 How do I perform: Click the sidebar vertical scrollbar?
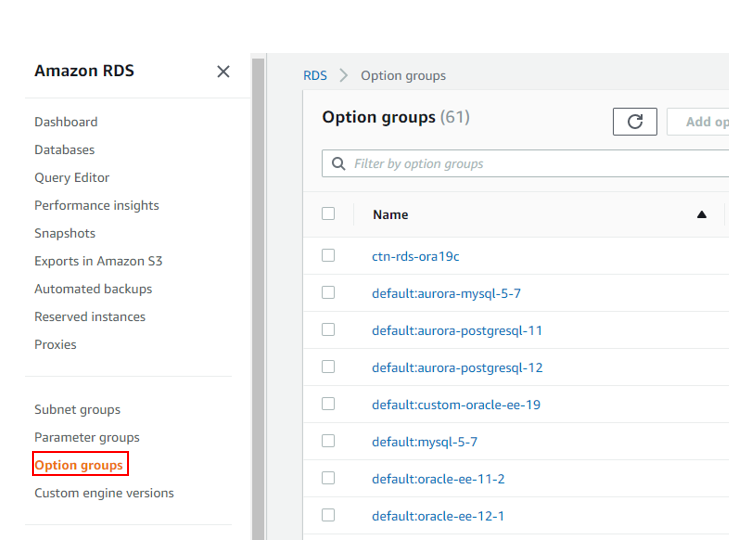pyautogui.click(x=258, y=297)
